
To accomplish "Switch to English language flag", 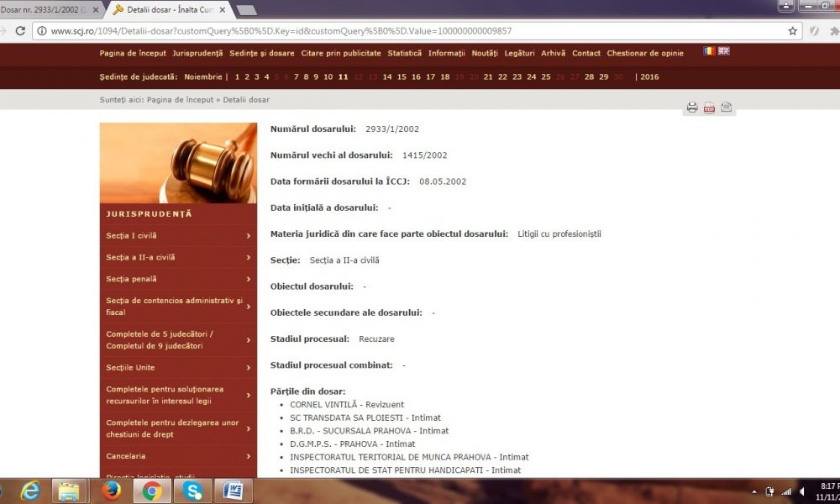I will (724, 51).
